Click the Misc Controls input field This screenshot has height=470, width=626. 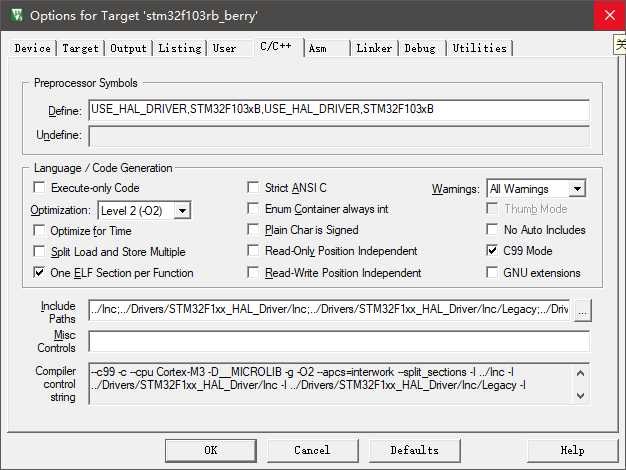(339, 341)
